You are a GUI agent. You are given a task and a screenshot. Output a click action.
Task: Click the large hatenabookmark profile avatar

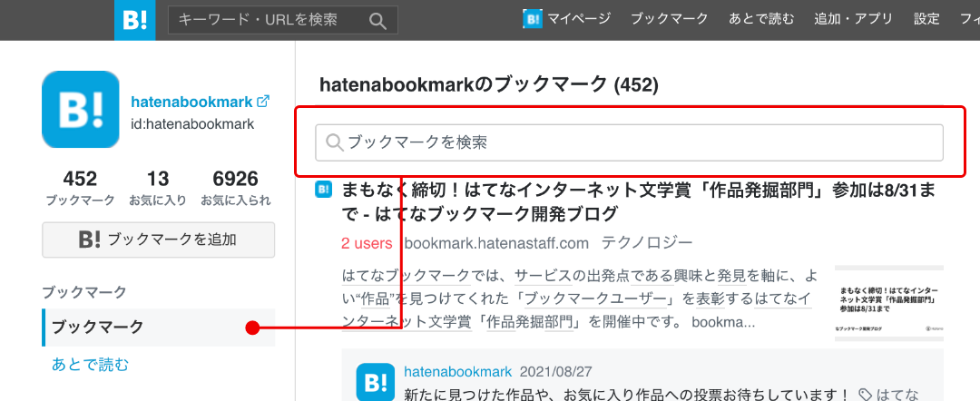click(x=81, y=109)
